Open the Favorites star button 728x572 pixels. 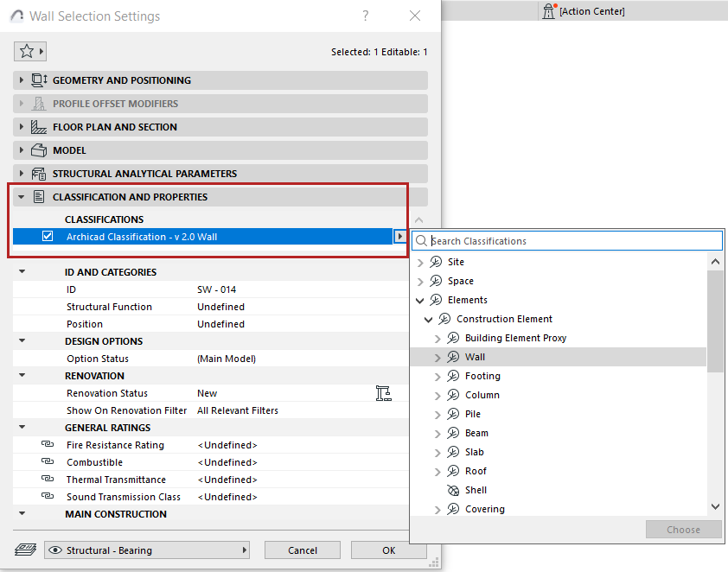30,51
